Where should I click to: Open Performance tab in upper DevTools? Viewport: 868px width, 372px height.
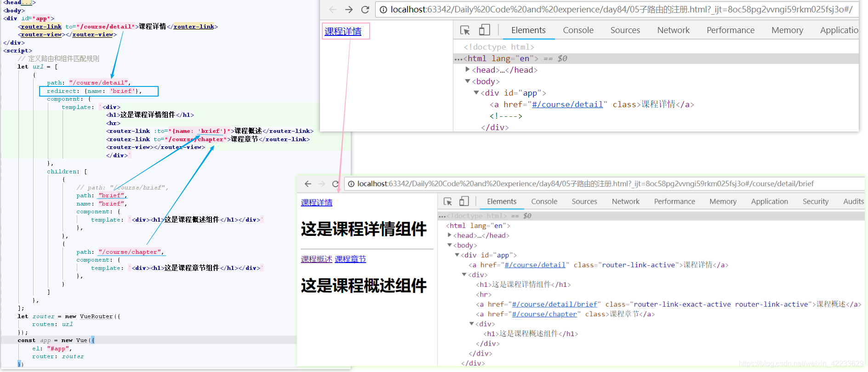[731, 30]
